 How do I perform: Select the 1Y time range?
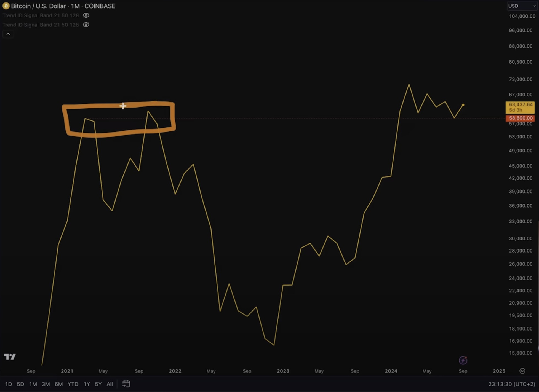coord(87,384)
